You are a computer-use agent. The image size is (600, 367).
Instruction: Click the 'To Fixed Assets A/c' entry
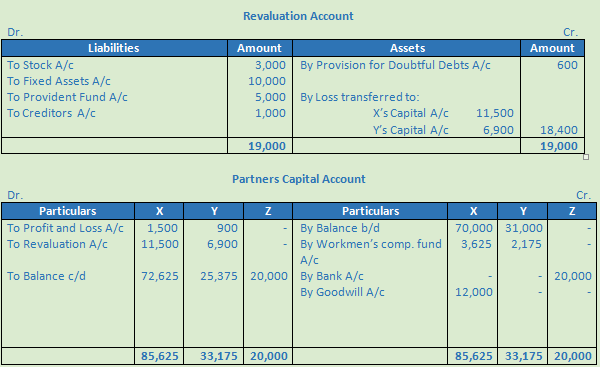59,81
